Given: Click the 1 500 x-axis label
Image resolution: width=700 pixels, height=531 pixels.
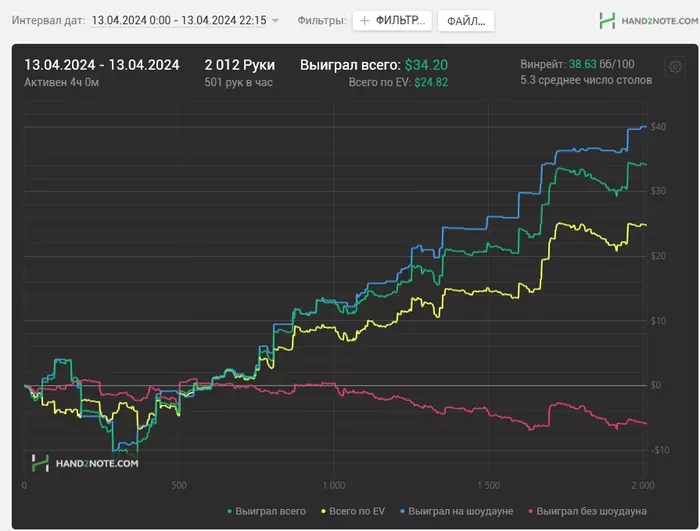Looking at the screenshot, I should click(488, 485).
